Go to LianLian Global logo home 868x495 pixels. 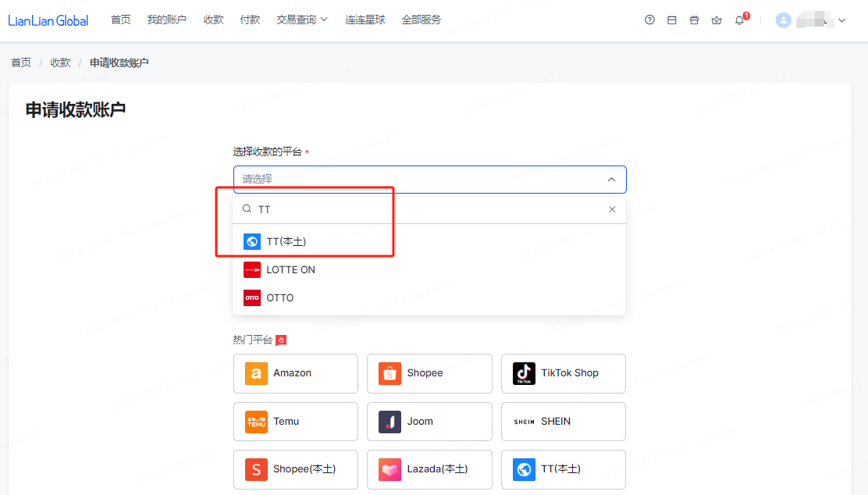48,20
